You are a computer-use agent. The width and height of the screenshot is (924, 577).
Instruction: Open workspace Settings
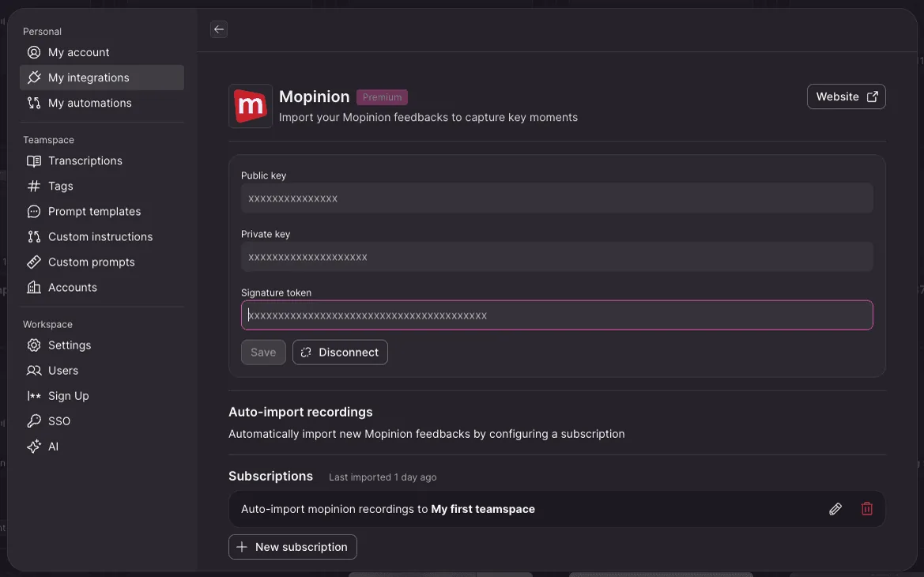[101, 345]
